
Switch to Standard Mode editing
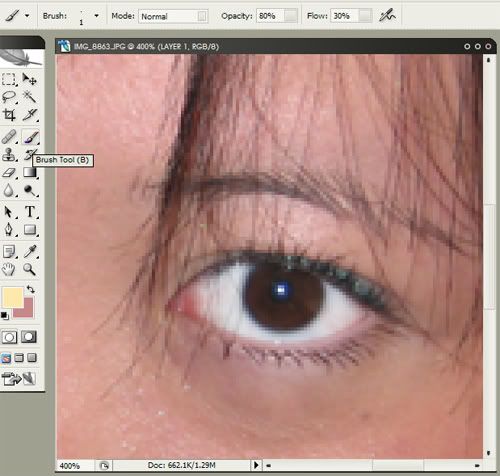click(9, 337)
